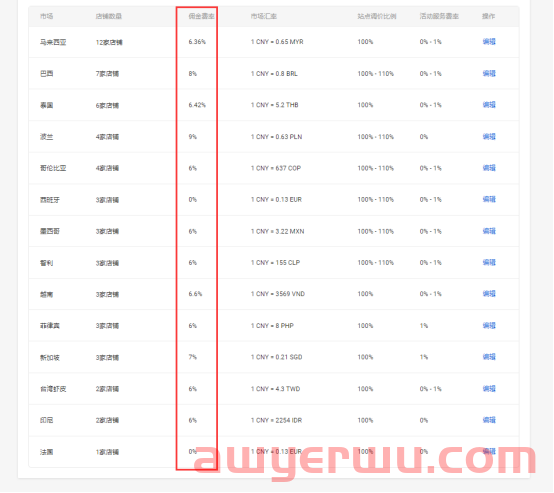Click the 巴西 market name
The height and width of the screenshot is (493, 554).
[47, 74]
